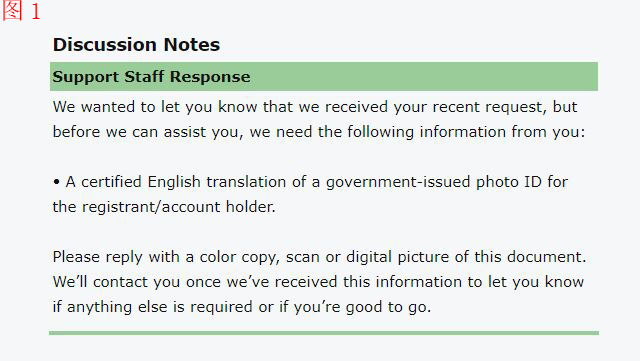Click the words 'before we can assist you'
The height and width of the screenshot is (361, 640).
click(x=147, y=132)
